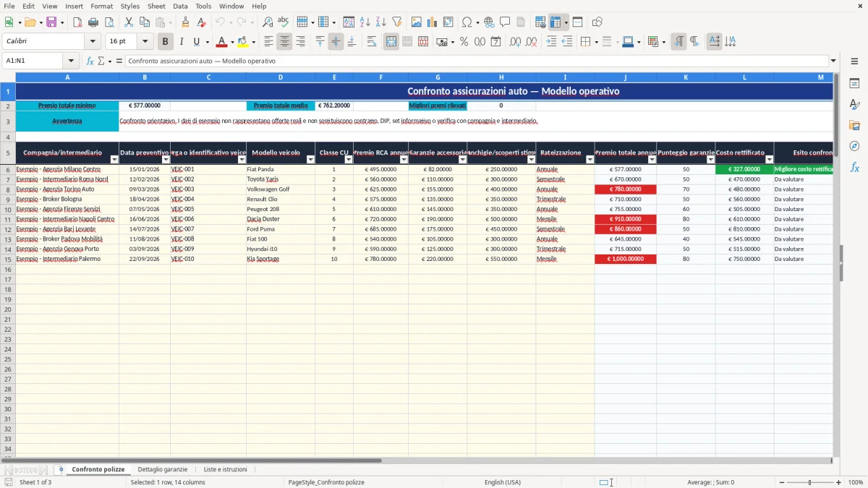Screen dimensions: 868x488
Task: Click zoom out minus button
Action: [782, 482]
